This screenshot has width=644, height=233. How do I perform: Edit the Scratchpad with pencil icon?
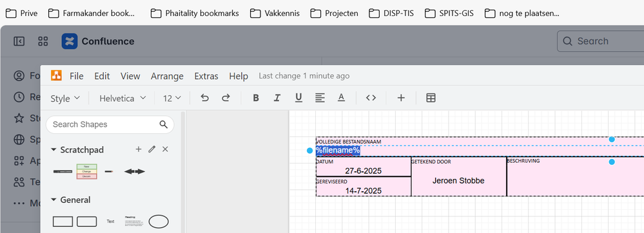click(152, 149)
